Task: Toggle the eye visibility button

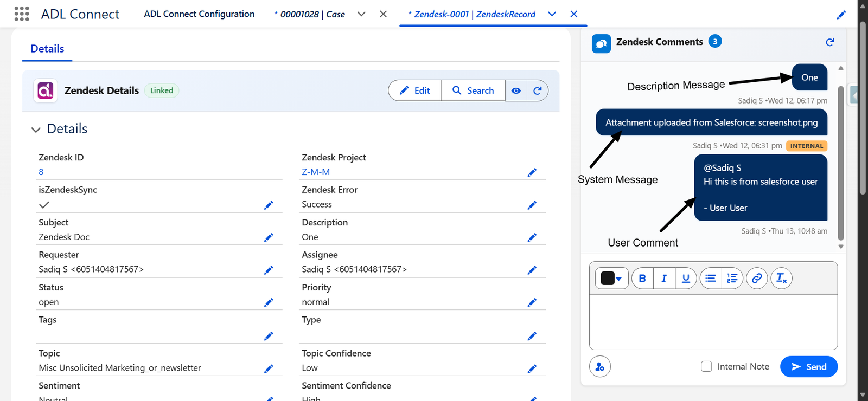Action: (516, 90)
